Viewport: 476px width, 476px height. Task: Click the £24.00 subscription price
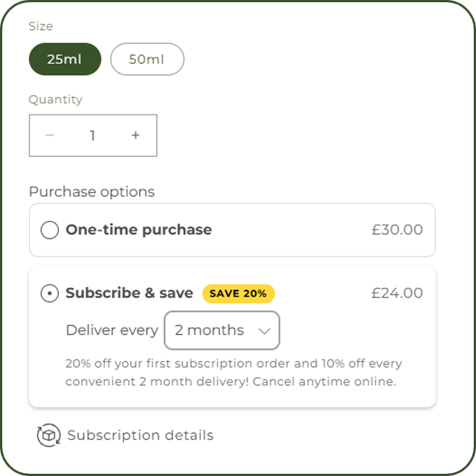pos(397,293)
